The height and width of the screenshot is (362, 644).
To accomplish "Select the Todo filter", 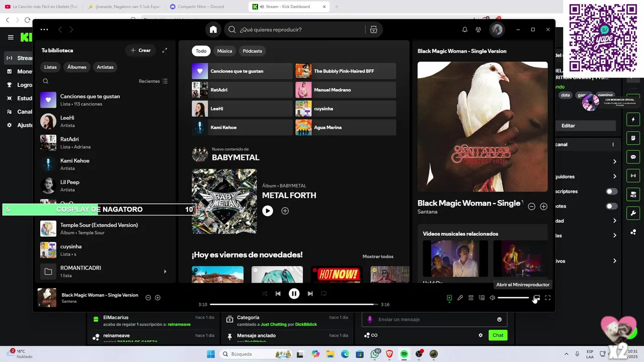I will 201,51.
